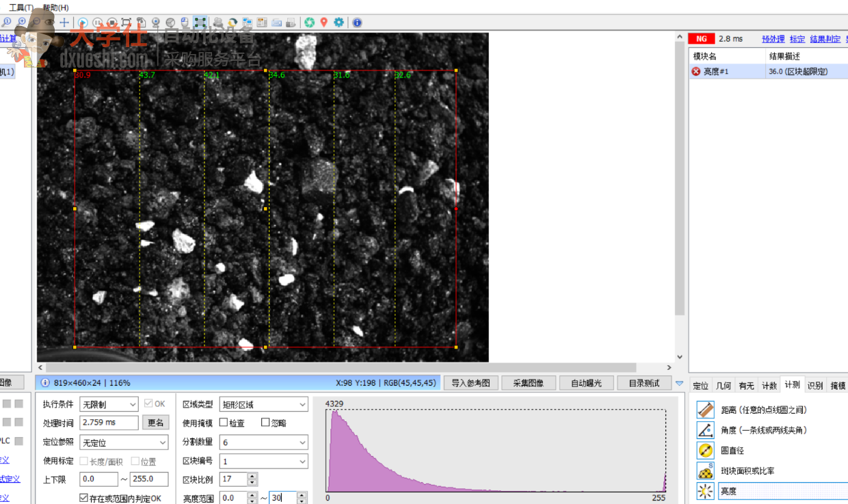Viewport: 848px width, 504px height.
Task: Increase the 亮度范围 upper value spinner
Action: pyautogui.click(x=302, y=494)
